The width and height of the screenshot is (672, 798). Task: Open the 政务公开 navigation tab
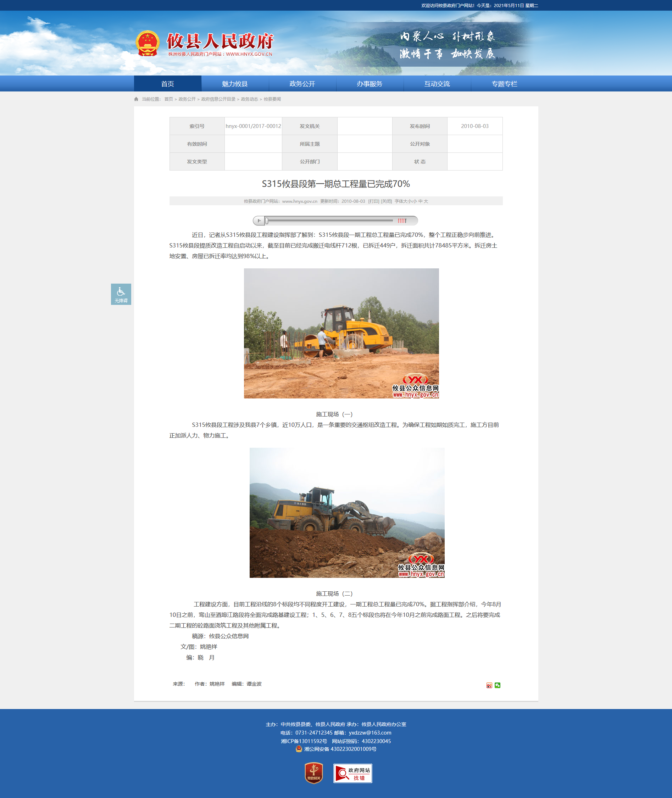click(302, 84)
